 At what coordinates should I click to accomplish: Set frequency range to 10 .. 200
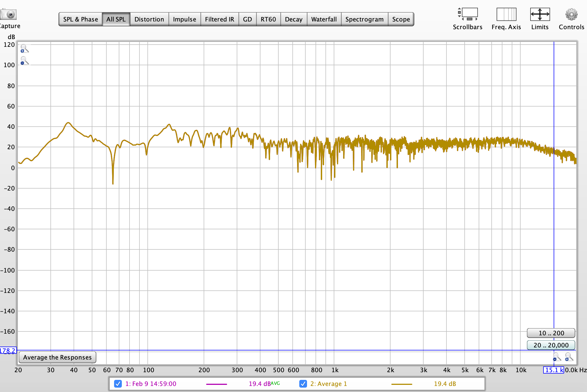(x=551, y=333)
